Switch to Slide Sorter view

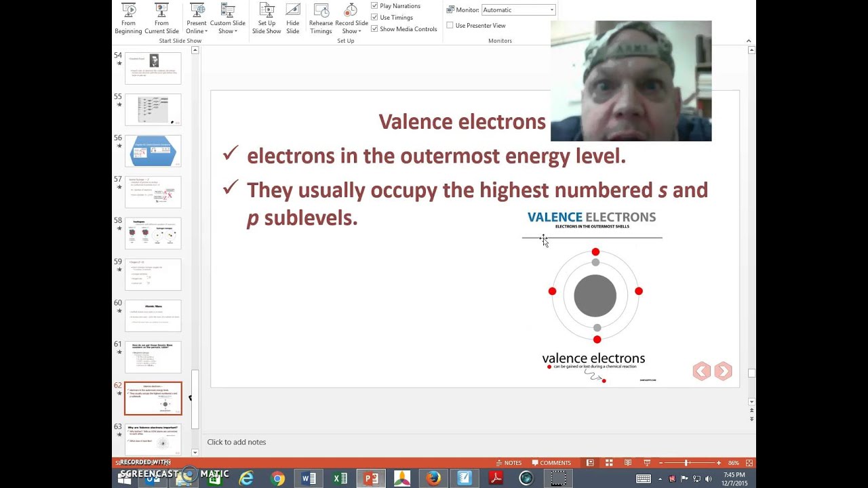(609, 463)
